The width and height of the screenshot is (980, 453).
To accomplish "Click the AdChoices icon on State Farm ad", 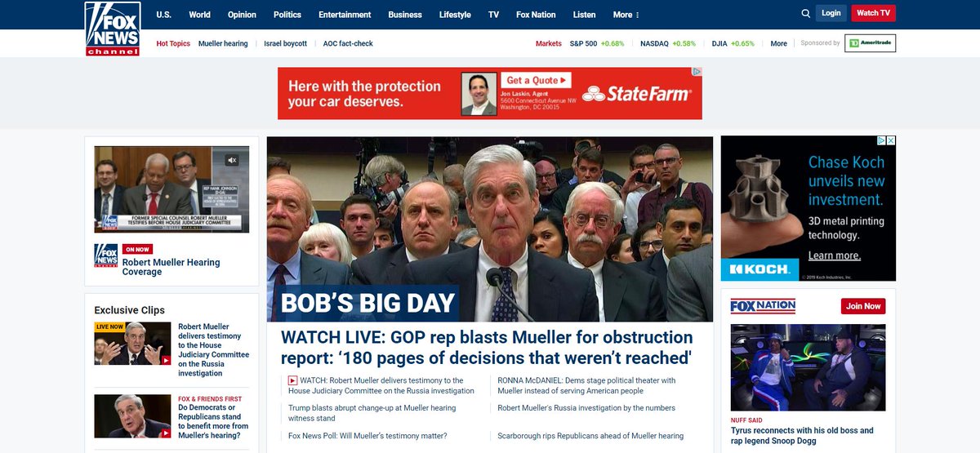I will 697,72.
